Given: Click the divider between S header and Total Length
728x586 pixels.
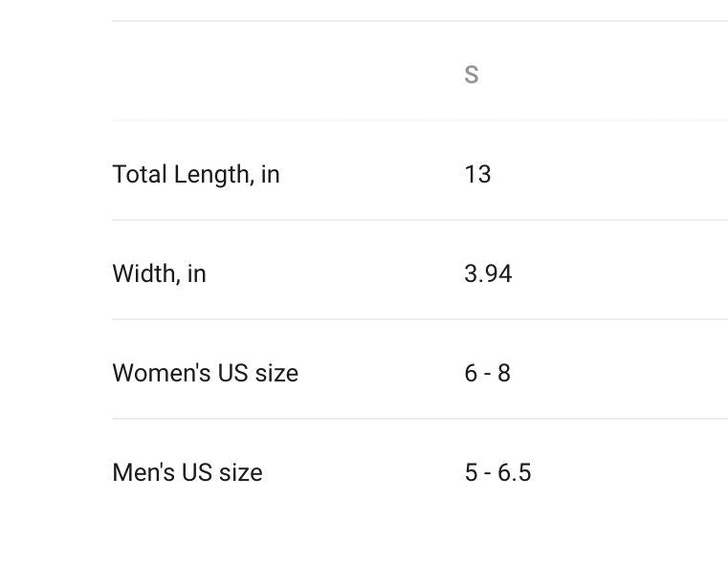Looking at the screenshot, I should point(419,120).
